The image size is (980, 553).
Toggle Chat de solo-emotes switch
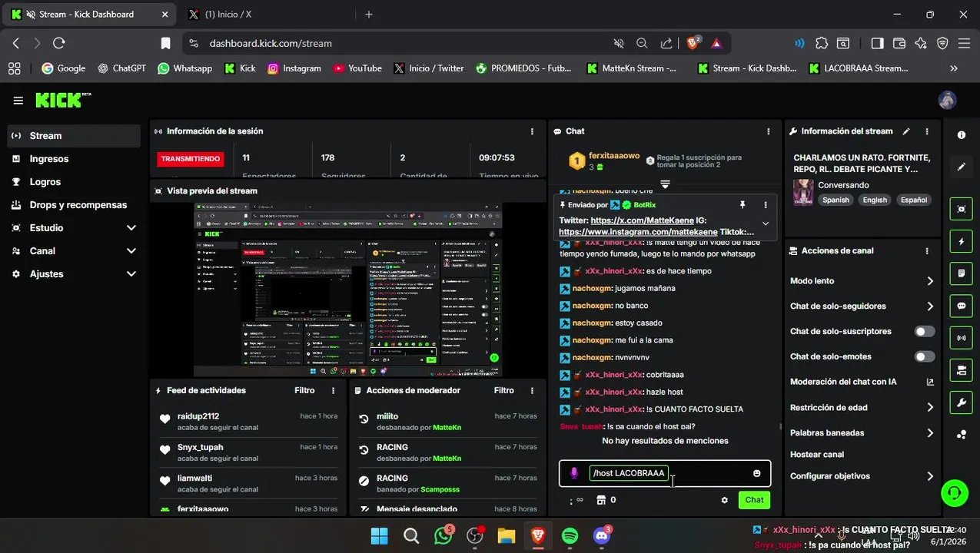pos(925,357)
